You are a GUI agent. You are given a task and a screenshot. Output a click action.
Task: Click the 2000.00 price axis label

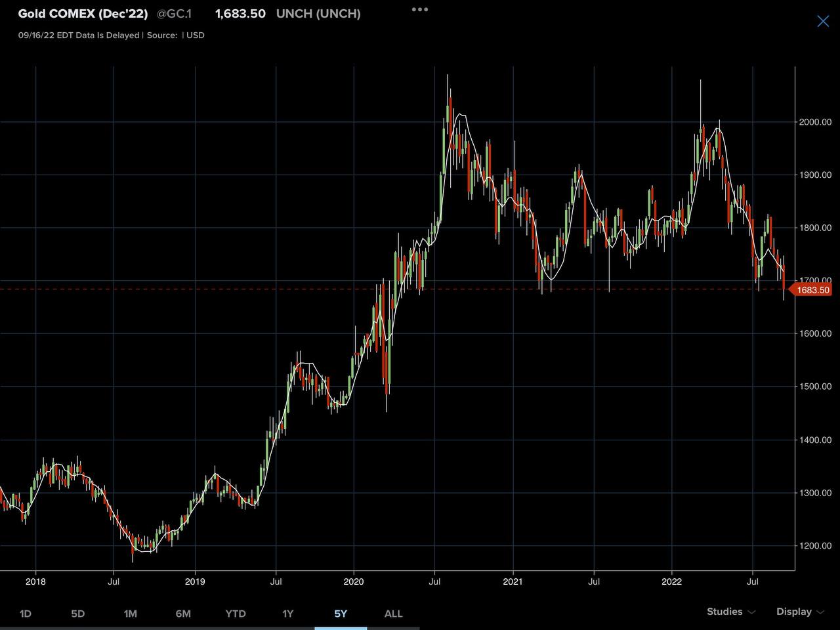point(814,122)
